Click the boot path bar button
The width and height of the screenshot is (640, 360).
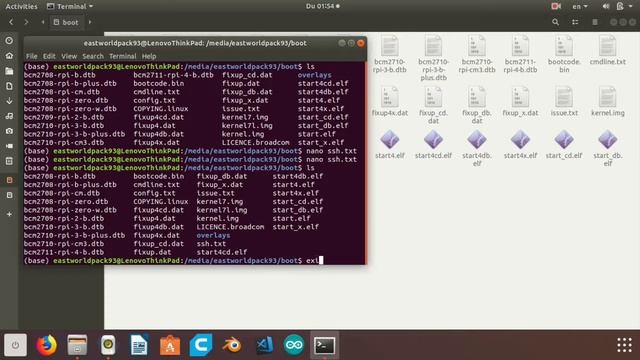tap(66, 22)
